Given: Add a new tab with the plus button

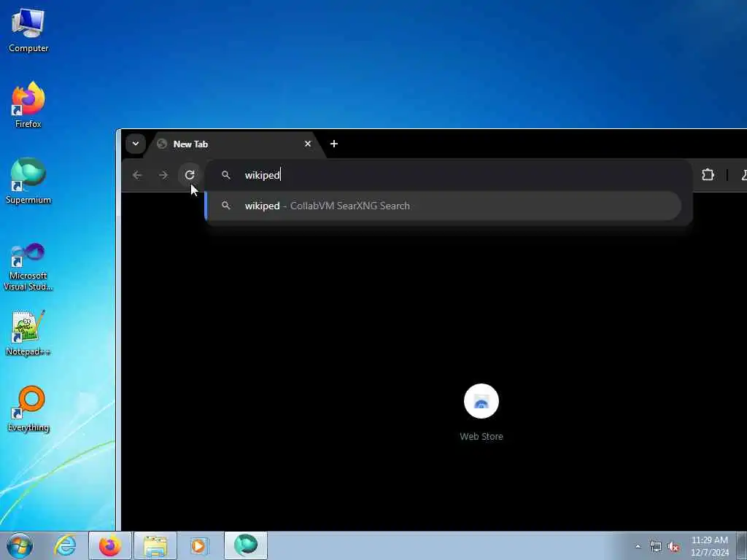Looking at the screenshot, I should tap(334, 144).
